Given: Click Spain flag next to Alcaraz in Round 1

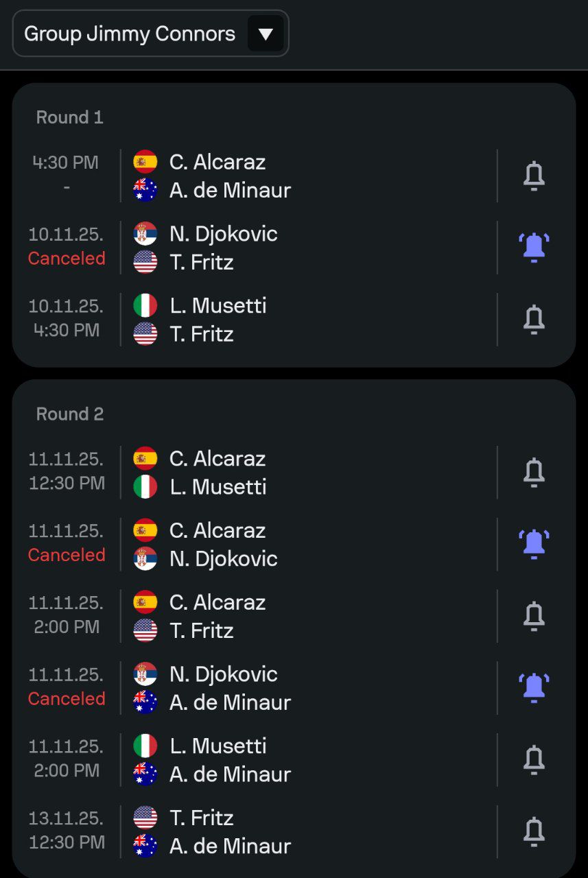Looking at the screenshot, I should (145, 162).
